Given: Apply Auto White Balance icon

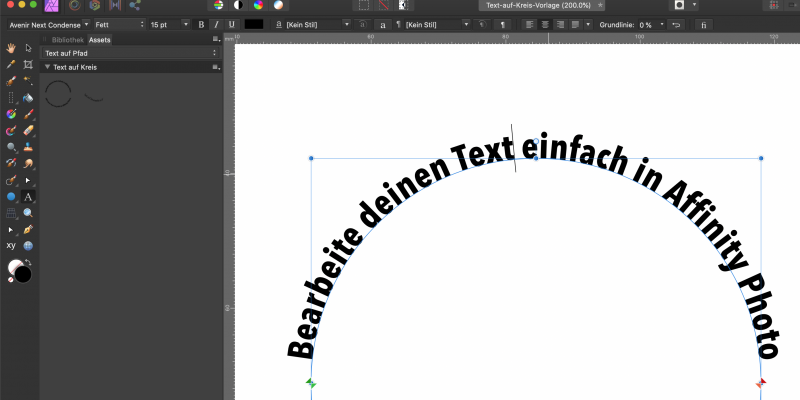Looking at the screenshot, I should click(278, 5).
